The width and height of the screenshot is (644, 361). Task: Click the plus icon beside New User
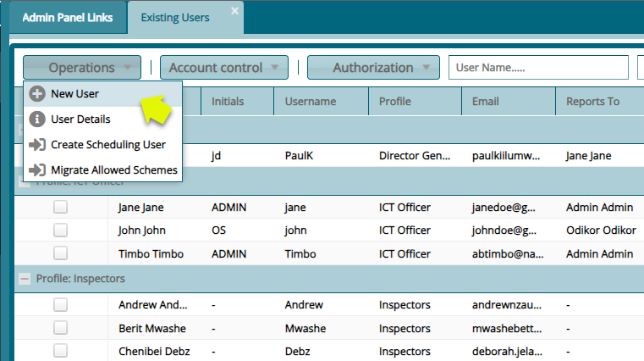[36, 94]
